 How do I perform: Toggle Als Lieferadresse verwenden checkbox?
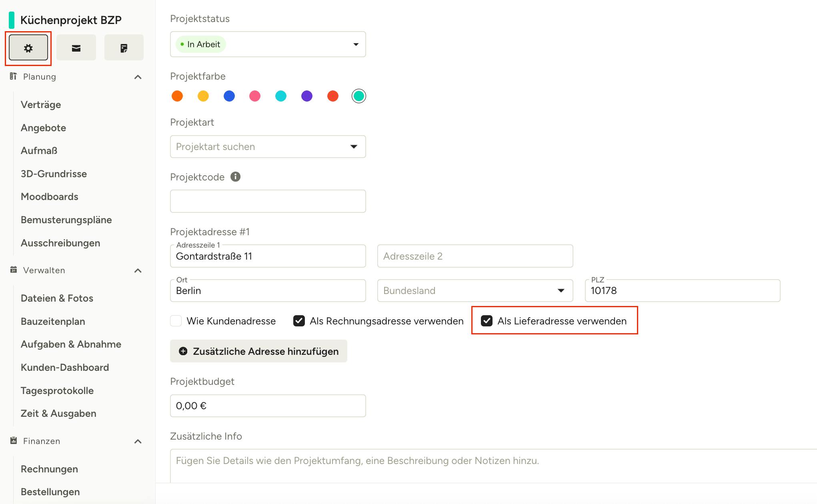click(x=487, y=321)
